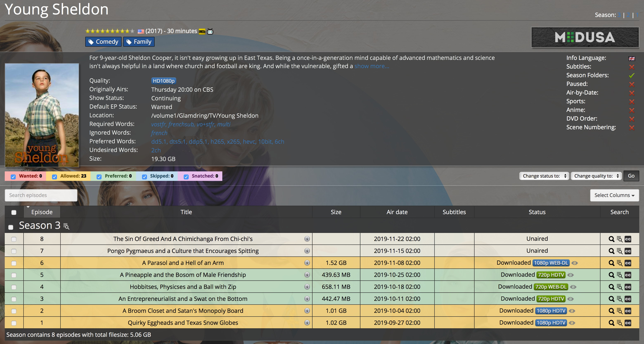Click the Search column header
The height and width of the screenshot is (344, 644).
point(619,212)
